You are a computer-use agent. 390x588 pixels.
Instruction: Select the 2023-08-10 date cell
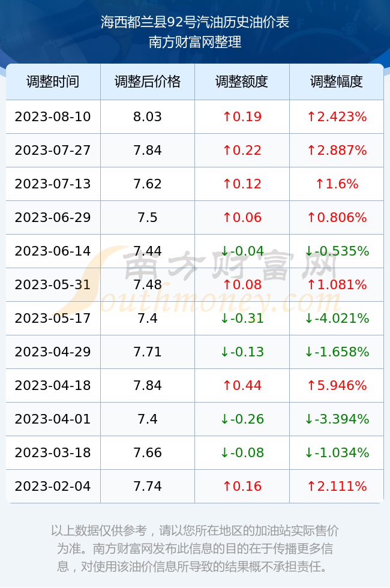(53, 116)
